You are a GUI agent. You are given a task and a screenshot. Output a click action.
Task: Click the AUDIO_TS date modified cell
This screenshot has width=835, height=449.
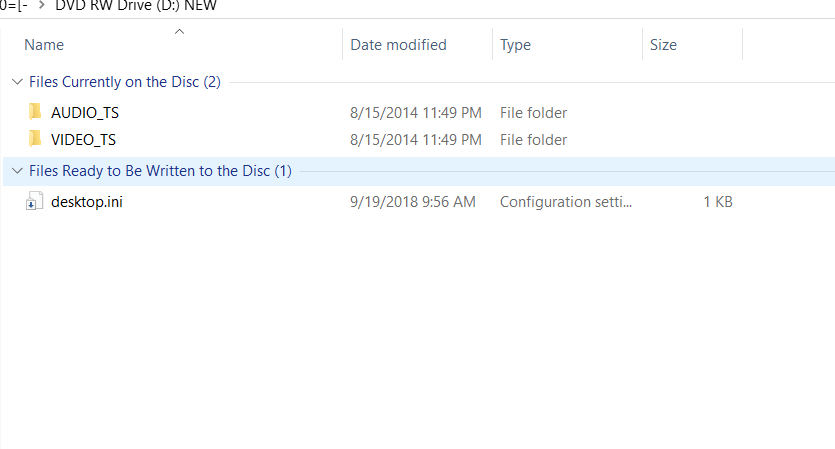[415, 113]
